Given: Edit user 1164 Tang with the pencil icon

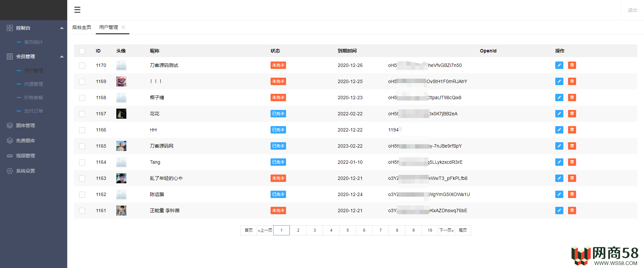Looking at the screenshot, I should 559,162.
